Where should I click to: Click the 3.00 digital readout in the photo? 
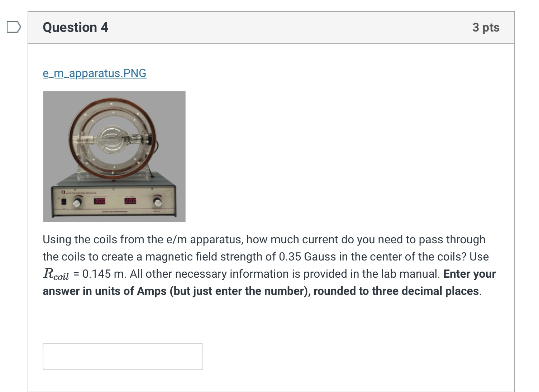click(x=99, y=202)
